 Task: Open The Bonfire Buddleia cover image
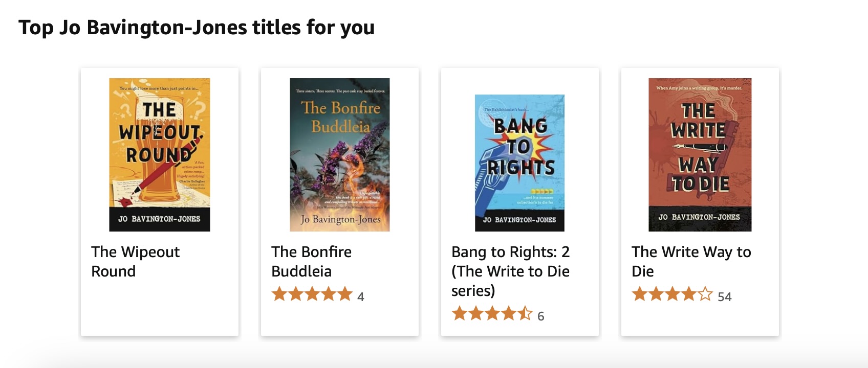click(x=340, y=154)
